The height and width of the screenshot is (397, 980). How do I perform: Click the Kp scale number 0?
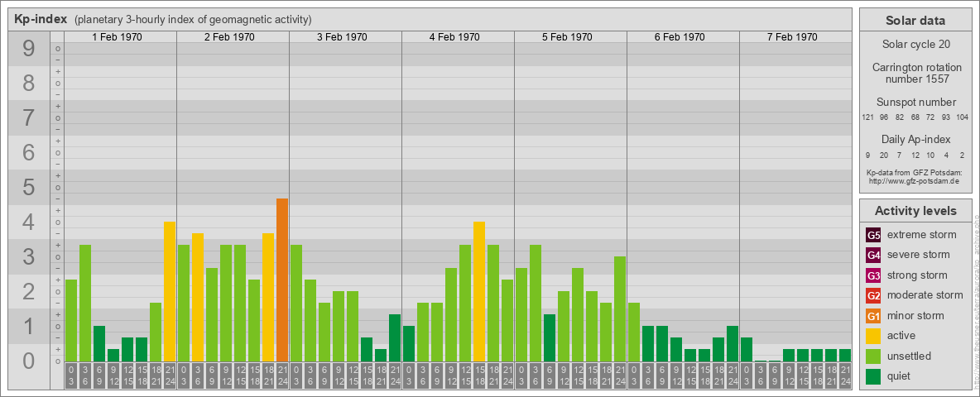pos(29,361)
